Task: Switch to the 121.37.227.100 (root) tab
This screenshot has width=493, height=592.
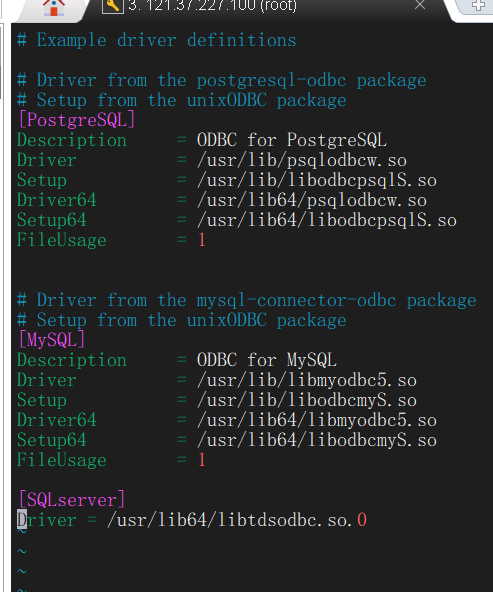Action: tap(212, 5)
